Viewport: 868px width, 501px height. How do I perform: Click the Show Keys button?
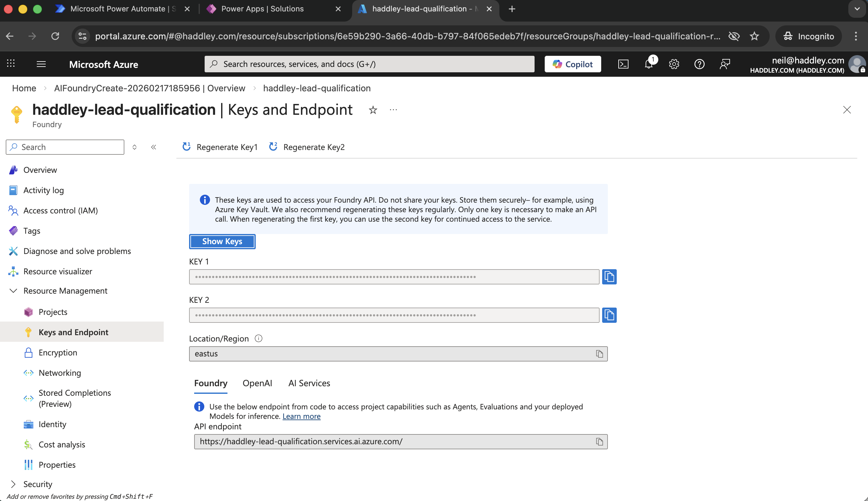pyautogui.click(x=222, y=241)
